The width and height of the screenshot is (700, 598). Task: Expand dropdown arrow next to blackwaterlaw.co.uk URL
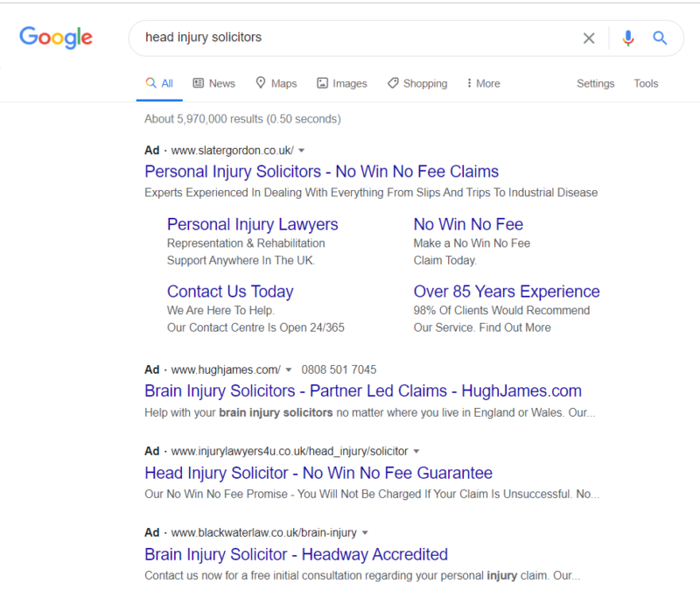coord(365,532)
